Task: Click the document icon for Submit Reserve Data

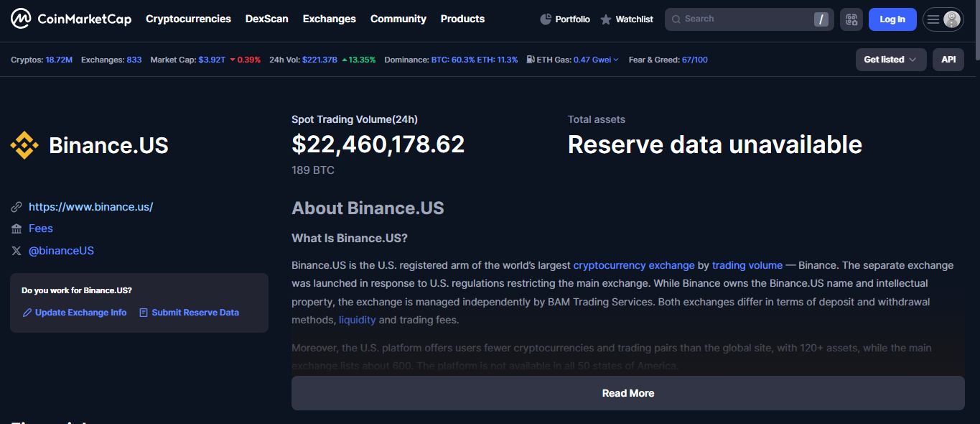Action: [144, 313]
